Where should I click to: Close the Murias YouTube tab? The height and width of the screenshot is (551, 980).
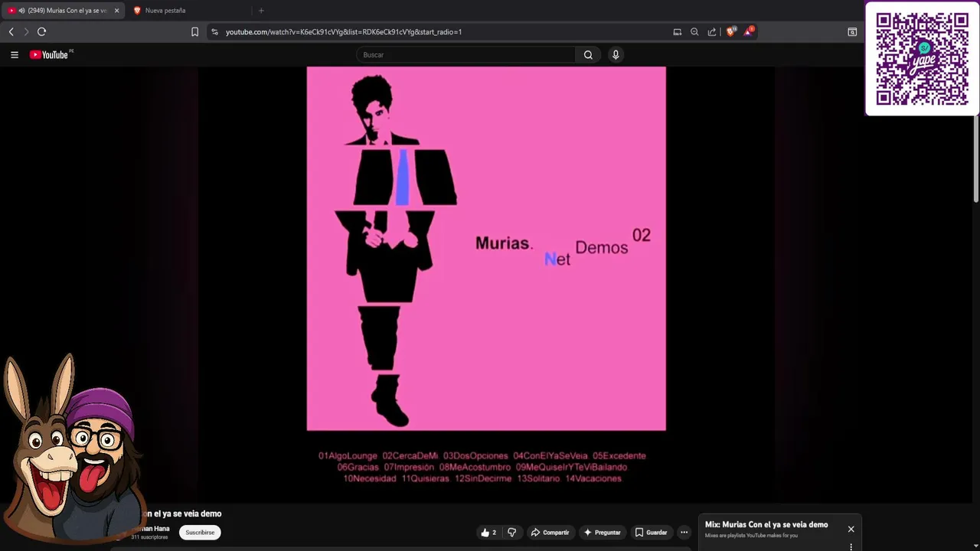116,11
